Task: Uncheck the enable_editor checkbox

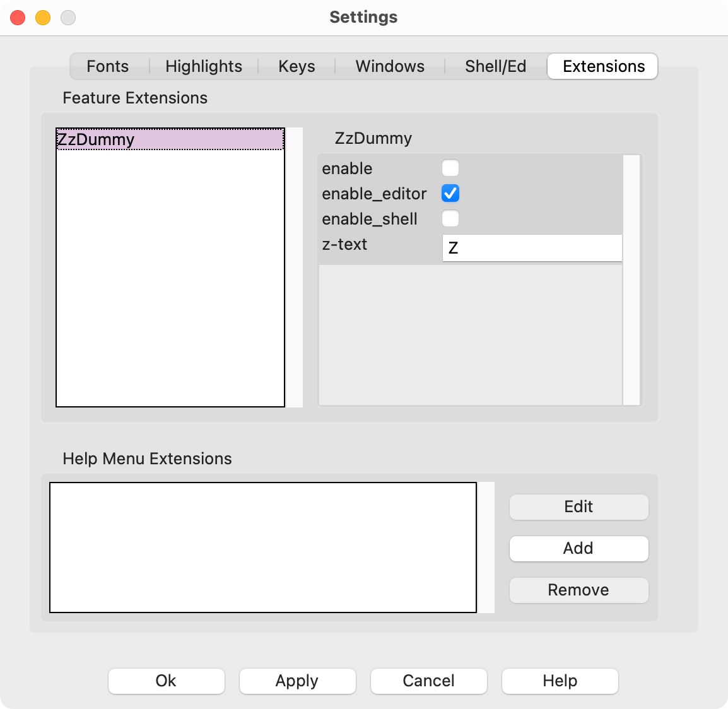Action: pyautogui.click(x=450, y=194)
